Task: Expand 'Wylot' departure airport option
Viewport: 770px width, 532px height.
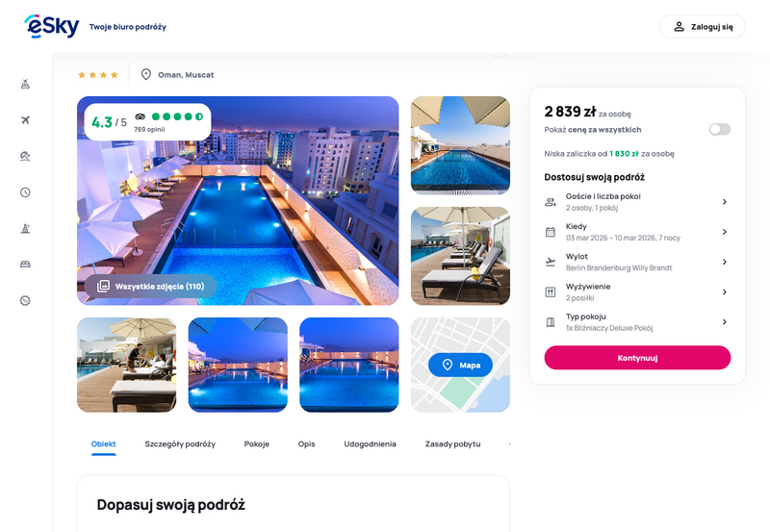Action: point(637,262)
